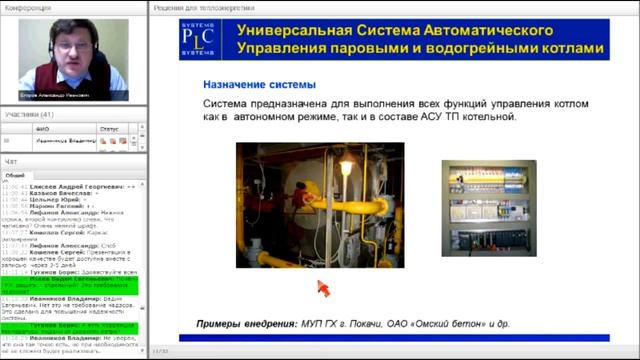640x360 pixels.
Task: Click green highlighted message from Вадим Евгеньевич
Action: click(69, 285)
